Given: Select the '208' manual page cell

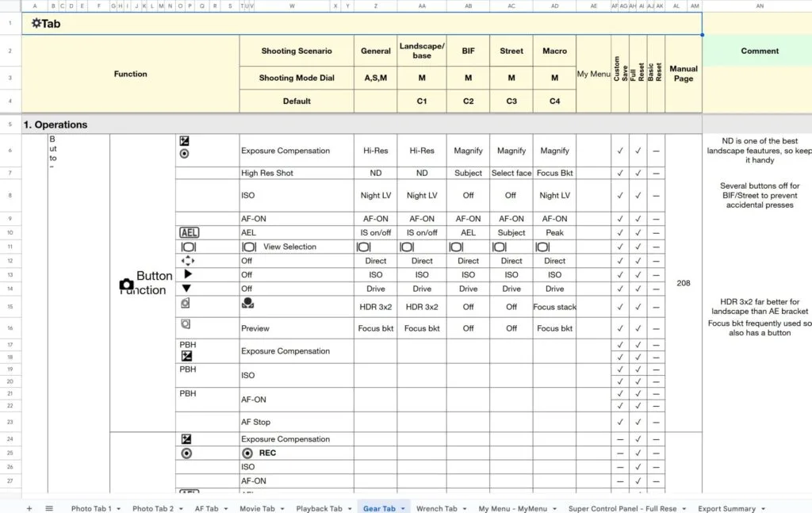Looking at the screenshot, I should (x=683, y=282).
